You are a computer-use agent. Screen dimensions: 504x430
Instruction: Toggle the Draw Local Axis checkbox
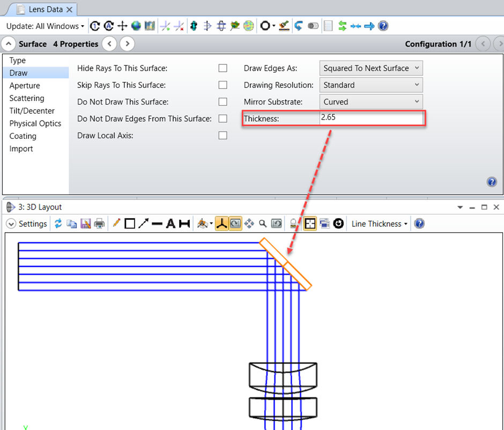[223, 136]
